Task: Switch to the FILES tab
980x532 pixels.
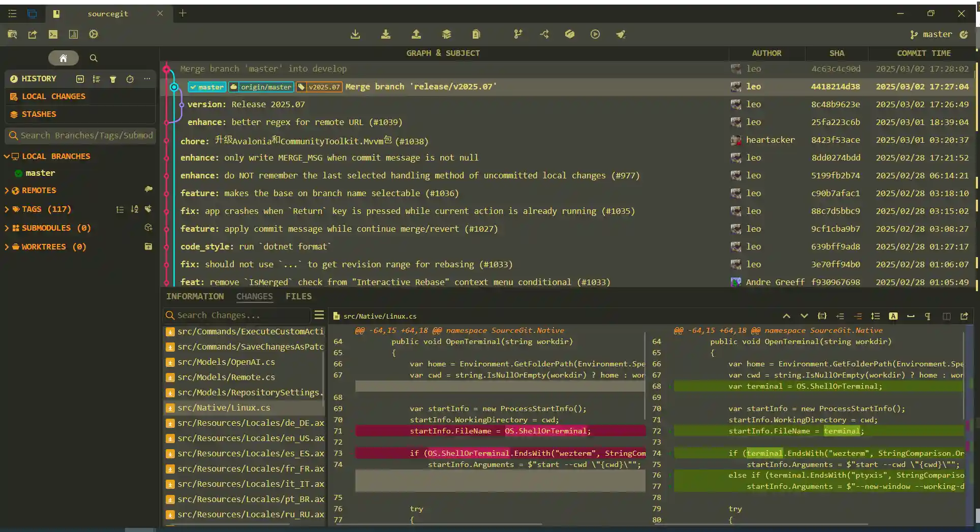Action: pos(298,296)
